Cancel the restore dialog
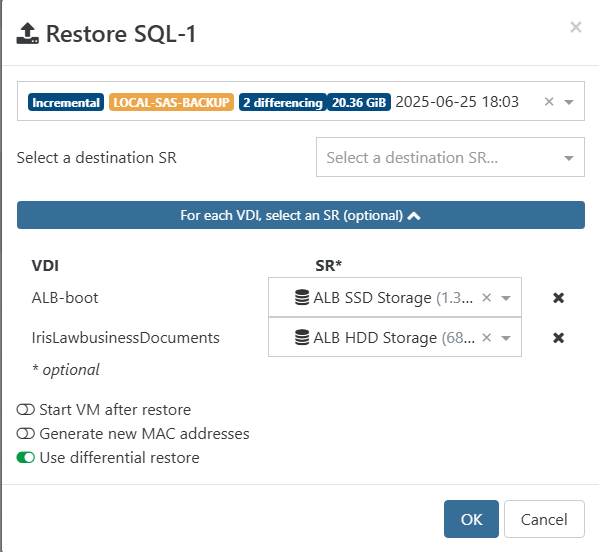This screenshot has width=599, height=552. (x=544, y=519)
